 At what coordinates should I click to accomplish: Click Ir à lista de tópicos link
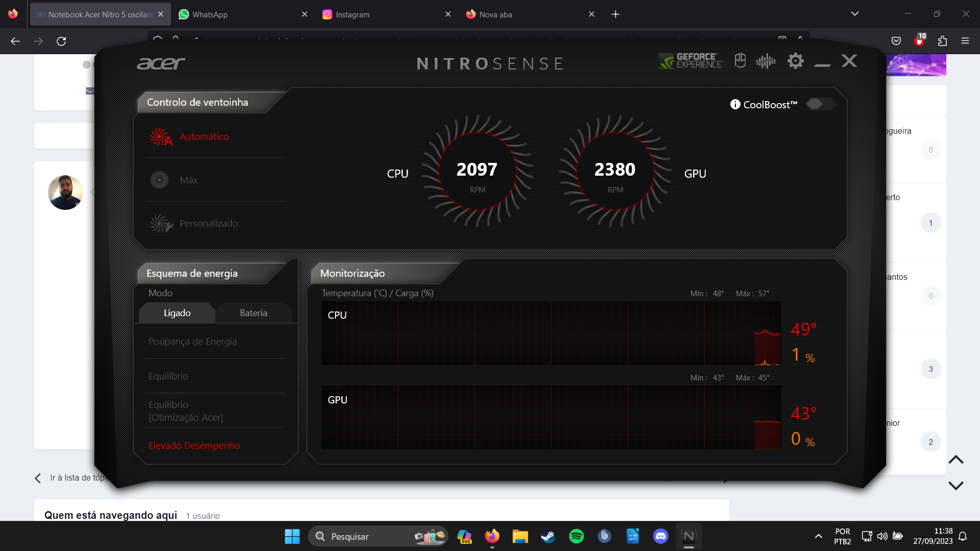(71, 478)
